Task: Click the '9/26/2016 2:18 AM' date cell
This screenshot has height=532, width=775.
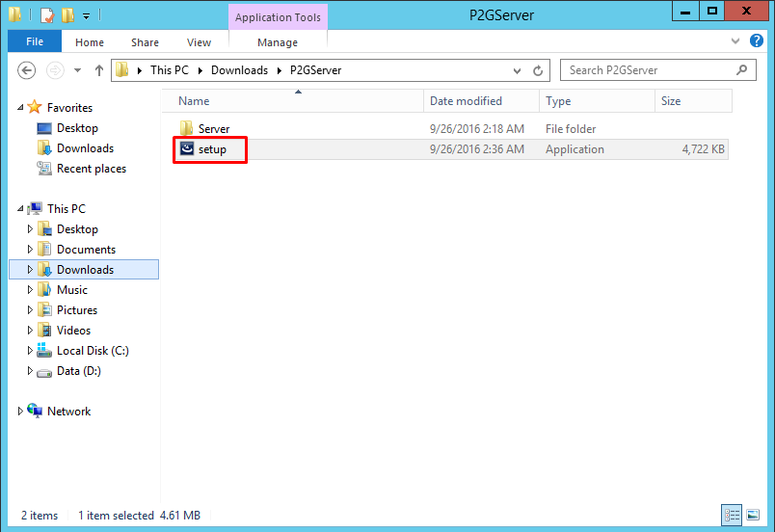Action: pos(476,129)
